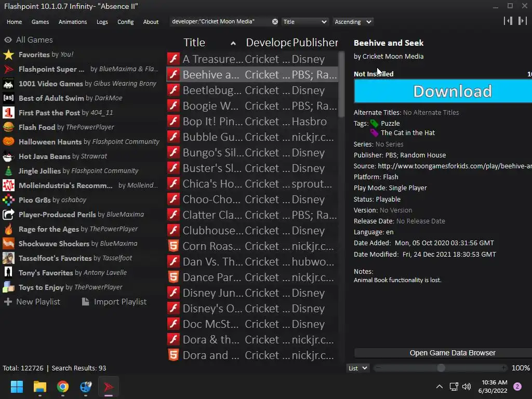Select the Player-Produced Perils icon
The height and width of the screenshot is (399, 532).
8,215
